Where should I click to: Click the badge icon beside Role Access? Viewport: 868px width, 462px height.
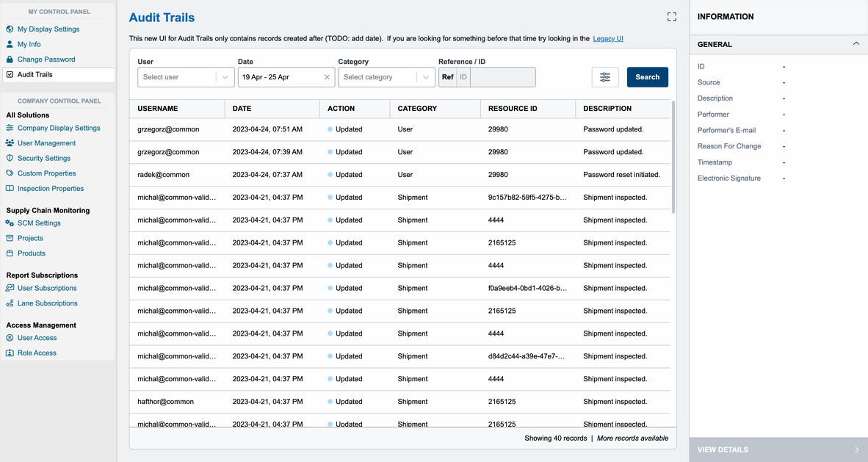[10, 353]
